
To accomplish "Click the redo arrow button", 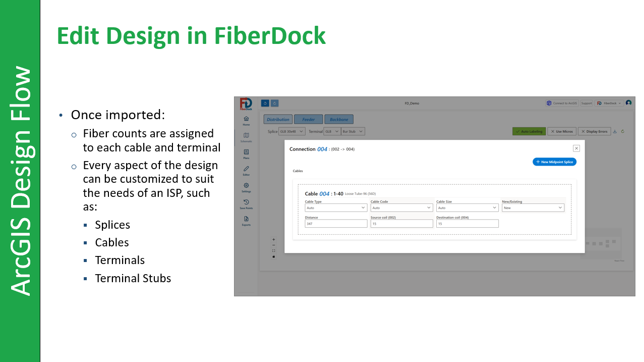I will pyautogui.click(x=275, y=103).
